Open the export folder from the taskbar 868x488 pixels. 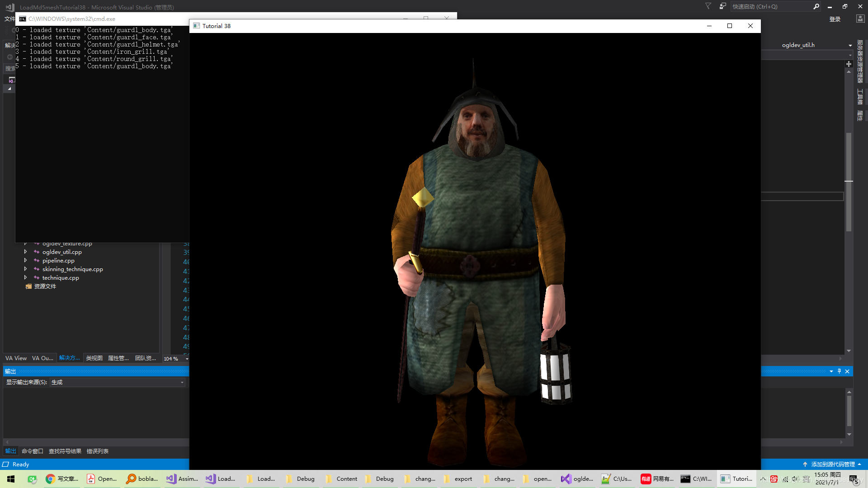tap(458, 479)
